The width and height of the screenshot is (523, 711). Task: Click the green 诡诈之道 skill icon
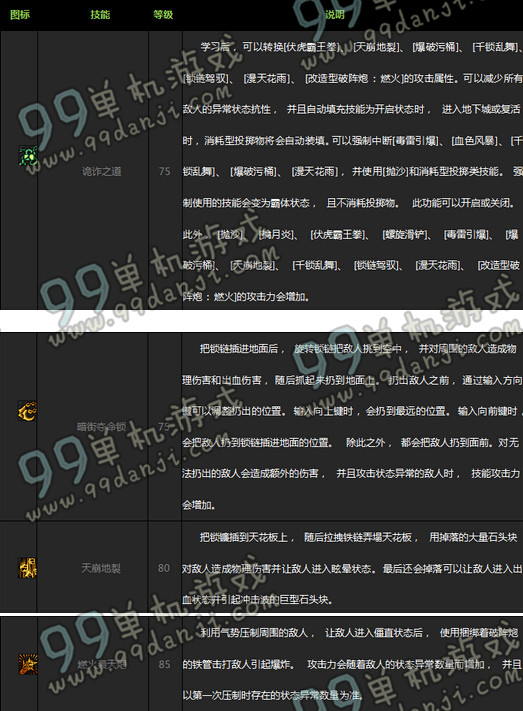pyautogui.click(x=27, y=156)
